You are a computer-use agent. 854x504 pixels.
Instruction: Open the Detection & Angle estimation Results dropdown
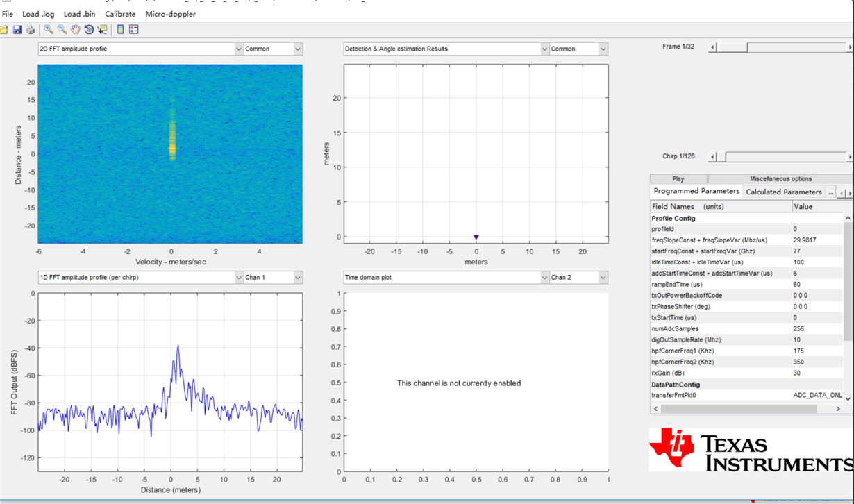446,49
